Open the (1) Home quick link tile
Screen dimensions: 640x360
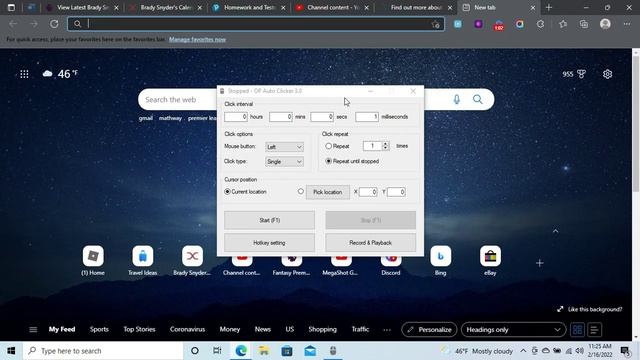93,261
